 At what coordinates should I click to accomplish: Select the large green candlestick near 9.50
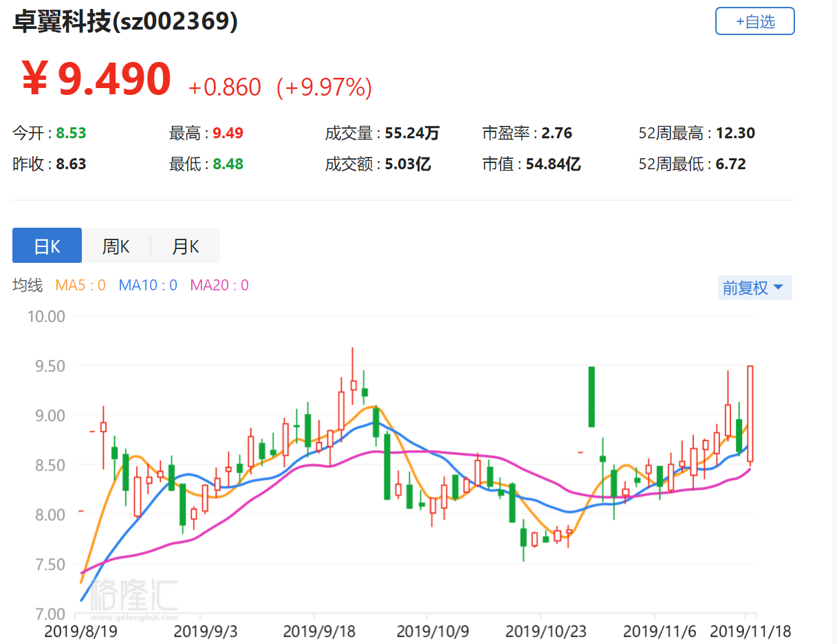pyautogui.click(x=591, y=397)
